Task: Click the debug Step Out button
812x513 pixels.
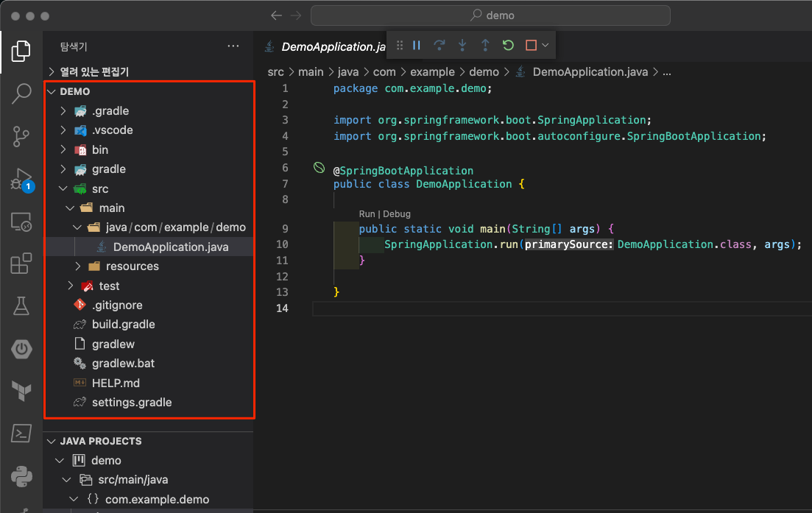Action: [484, 46]
